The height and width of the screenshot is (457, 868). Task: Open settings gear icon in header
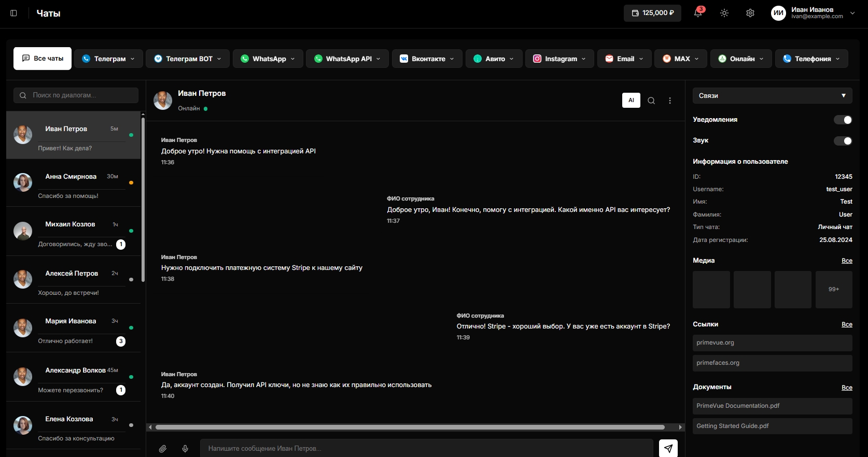[x=750, y=13]
